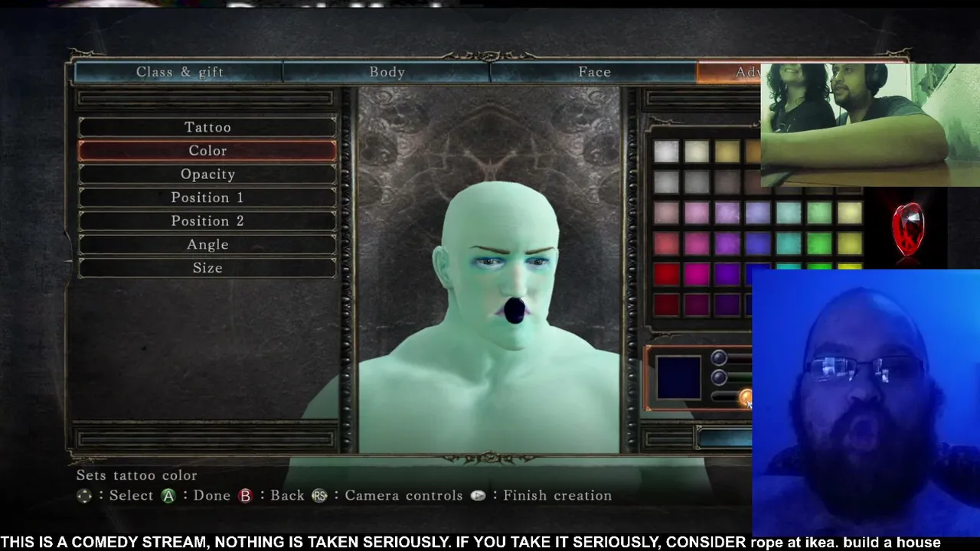Click the black tattoo under the character's nose
The image size is (980, 551).
[514, 310]
